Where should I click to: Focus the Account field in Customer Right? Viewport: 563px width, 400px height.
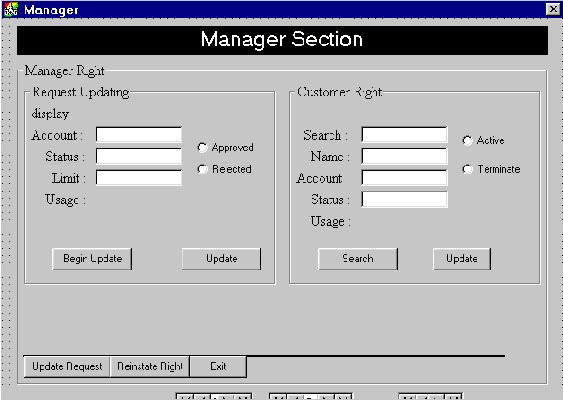coord(404,178)
